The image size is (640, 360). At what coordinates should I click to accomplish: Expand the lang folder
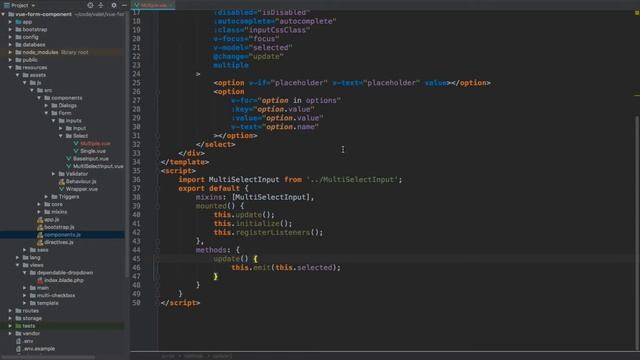click(18, 258)
